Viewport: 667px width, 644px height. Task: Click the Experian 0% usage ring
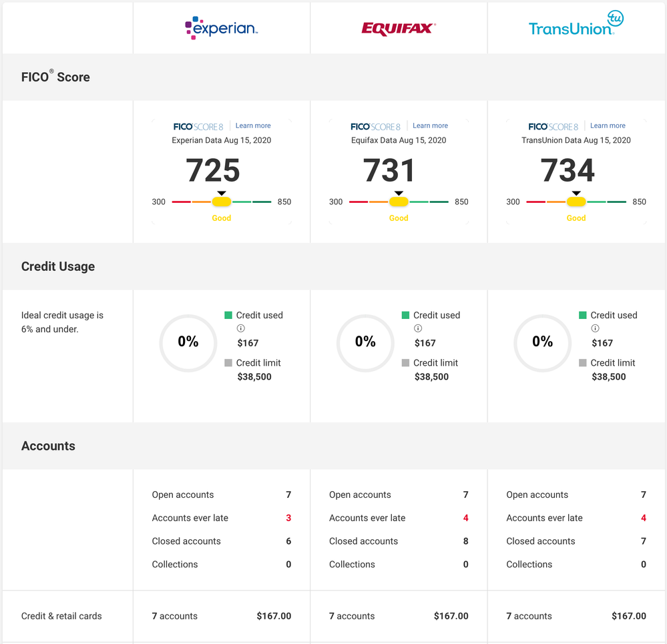[x=188, y=344]
